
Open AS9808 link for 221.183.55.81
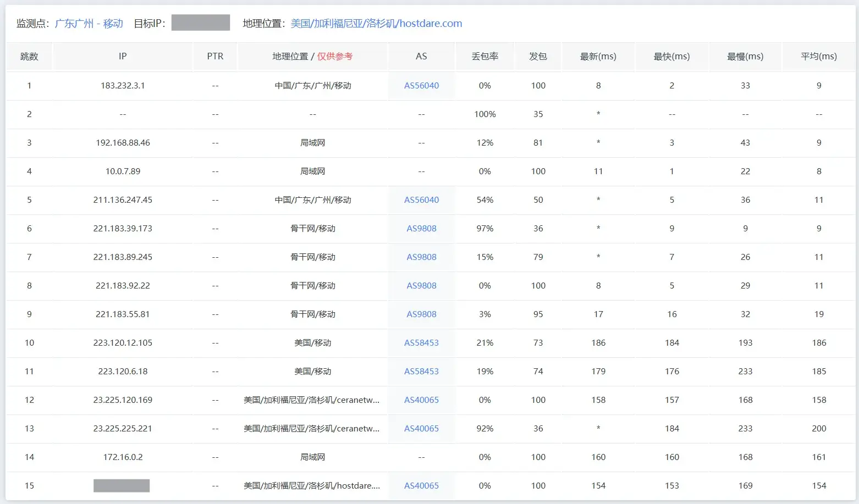(x=421, y=314)
